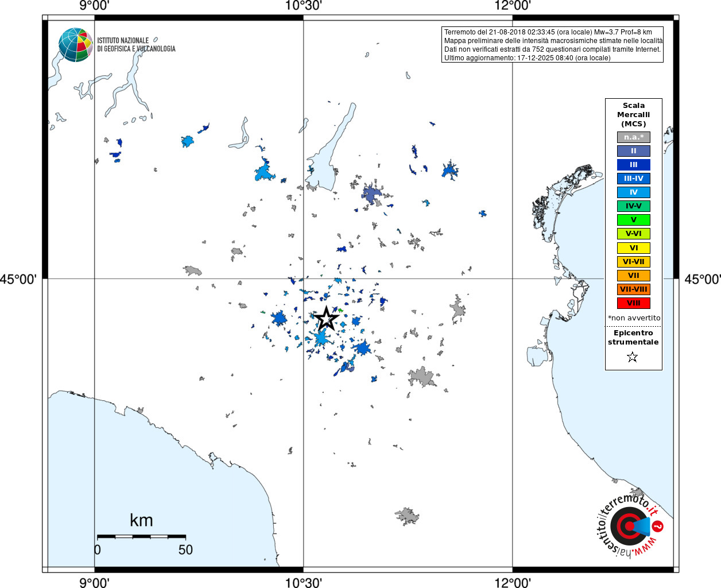Select the intensity VIII red legend swatch
This screenshot has height=588, width=721.
(x=634, y=303)
